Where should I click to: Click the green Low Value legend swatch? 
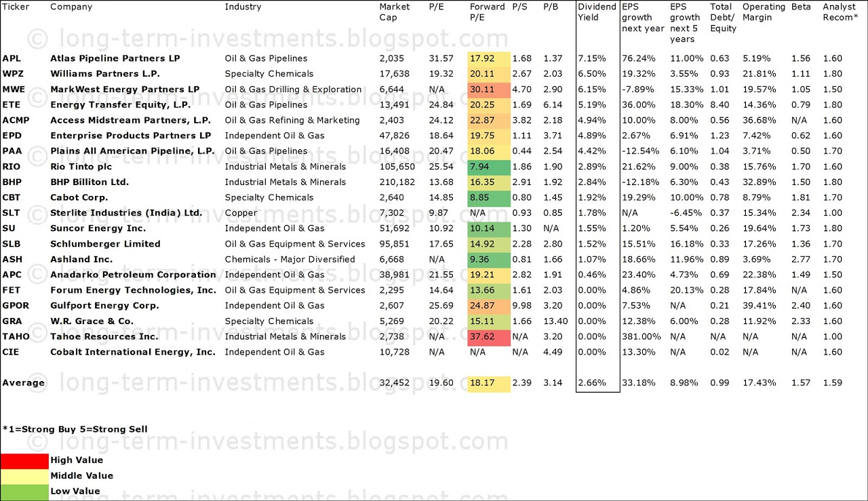tap(24, 492)
